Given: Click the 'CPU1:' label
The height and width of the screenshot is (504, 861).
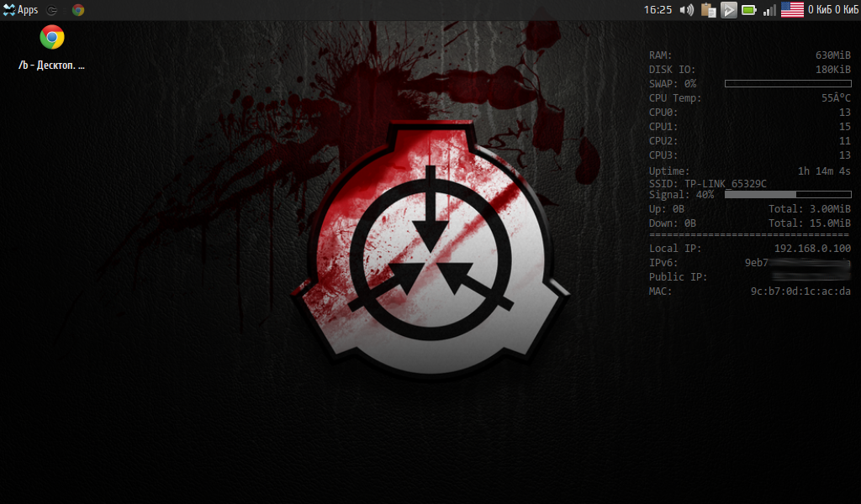Looking at the screenshot, I should (663, 127).
